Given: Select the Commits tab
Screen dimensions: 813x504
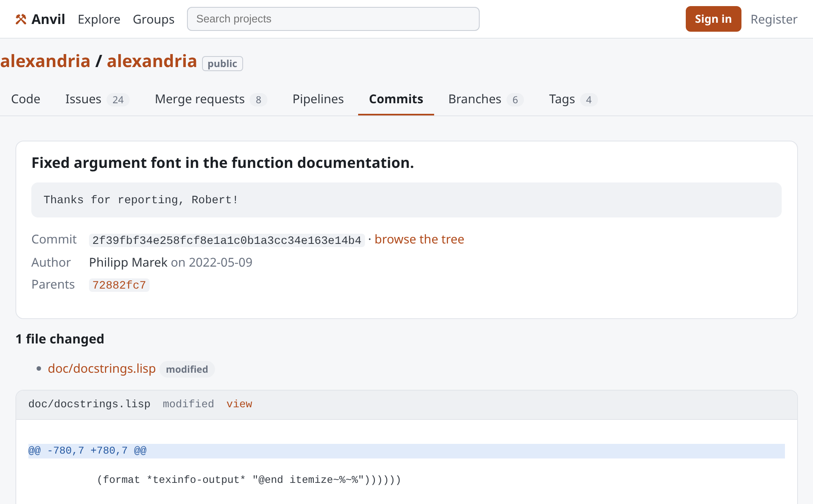Looking at the screenshot, I should pos(396,99).
